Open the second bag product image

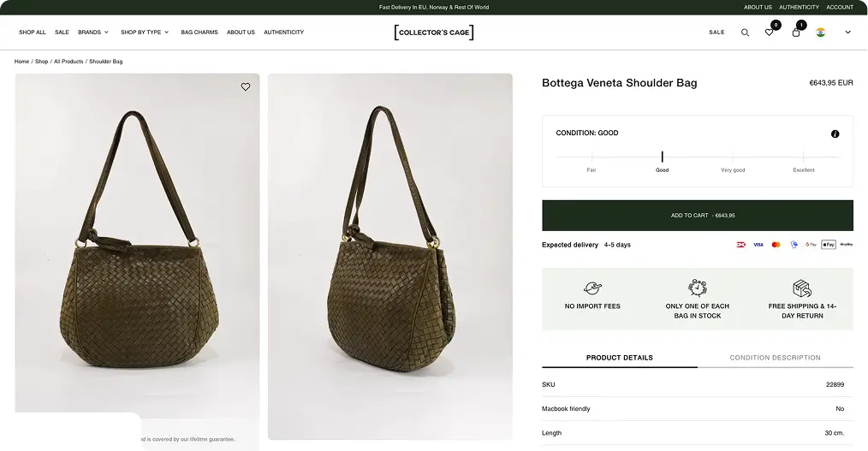pos(390,256)
